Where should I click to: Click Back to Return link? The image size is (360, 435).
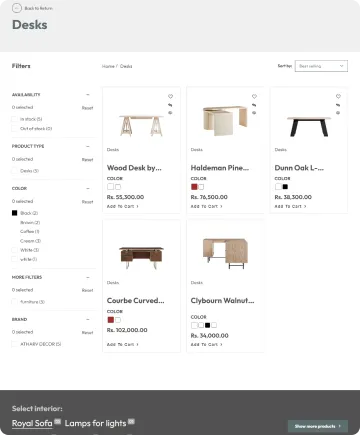pos(38,8)
